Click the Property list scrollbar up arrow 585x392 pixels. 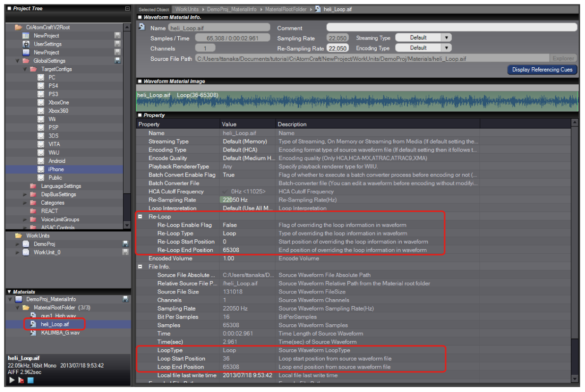[x=575, y=122]
